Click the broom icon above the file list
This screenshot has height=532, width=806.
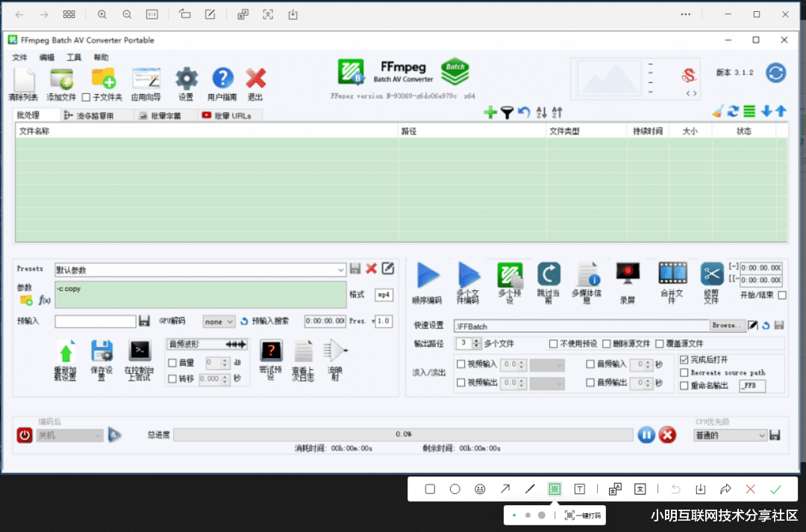(718, 111)
